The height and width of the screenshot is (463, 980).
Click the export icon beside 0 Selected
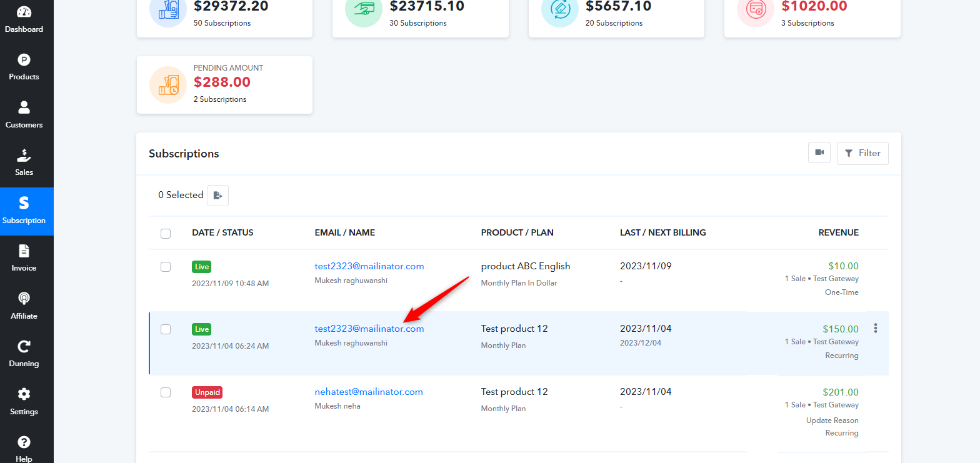tap(217, 196)
